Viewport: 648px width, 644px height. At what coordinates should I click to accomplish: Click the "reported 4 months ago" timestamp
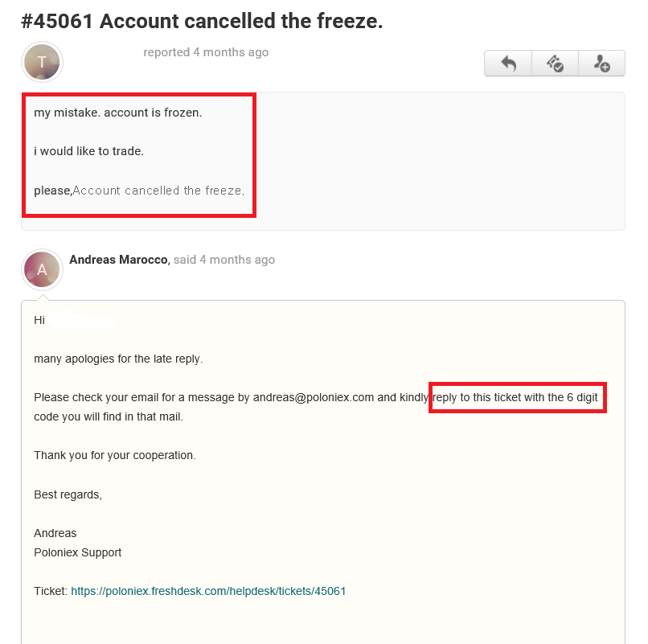206,52
